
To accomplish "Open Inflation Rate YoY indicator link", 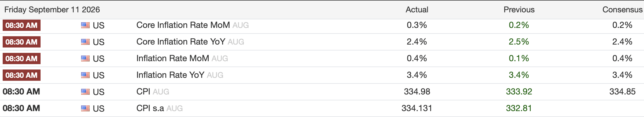I will coord(170,75).
